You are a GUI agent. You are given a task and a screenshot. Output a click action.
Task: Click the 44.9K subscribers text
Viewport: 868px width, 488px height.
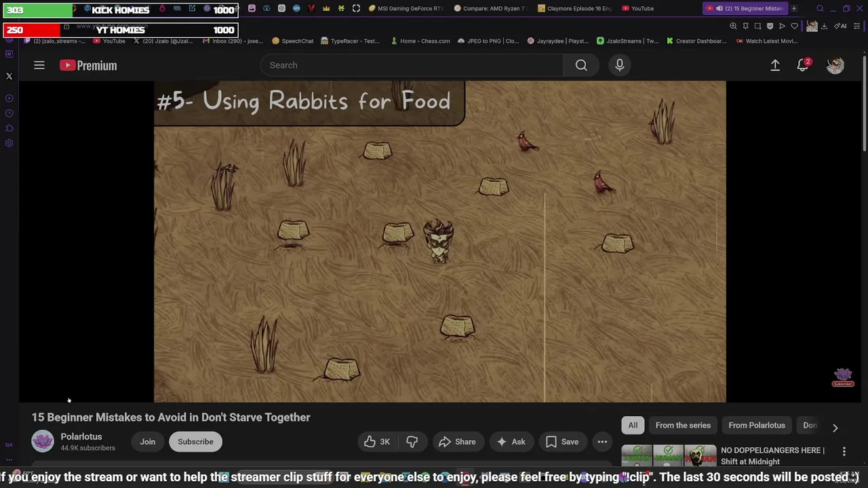[x=87, y=448]
